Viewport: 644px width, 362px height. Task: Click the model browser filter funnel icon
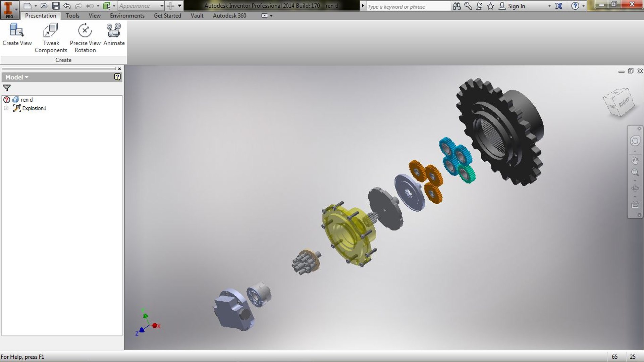click(x=7, y=88)
